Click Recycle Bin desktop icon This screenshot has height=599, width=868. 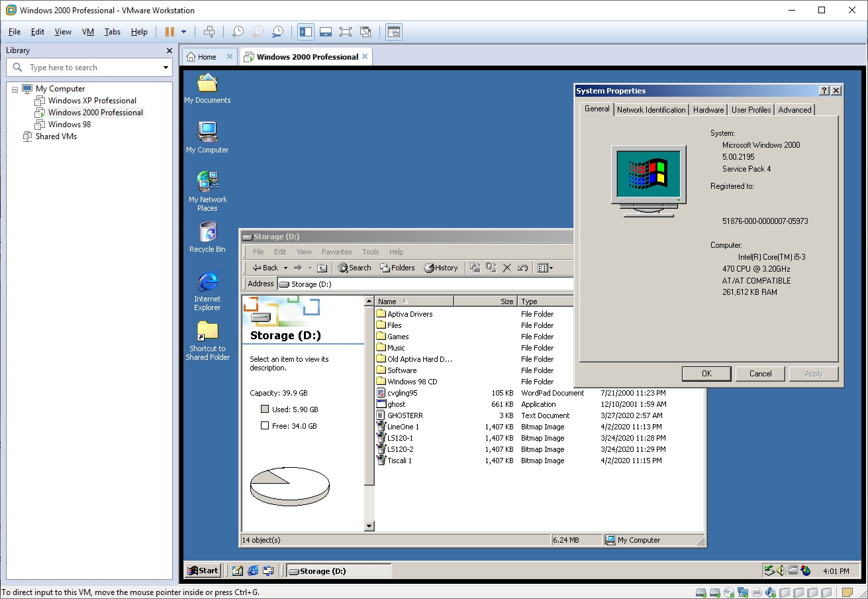pyautogui.click(x=207, y=237)
